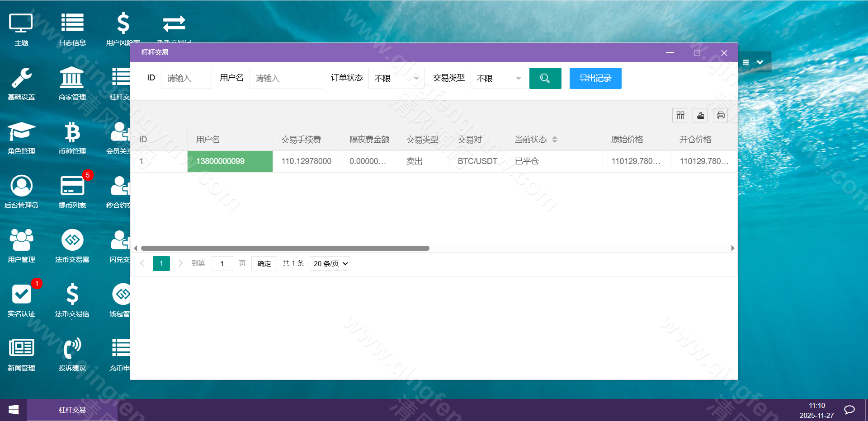This screenshot has height=421, width=868.
Task: Open the 订单状态 dropdown
Action: (x=396, y=78)
